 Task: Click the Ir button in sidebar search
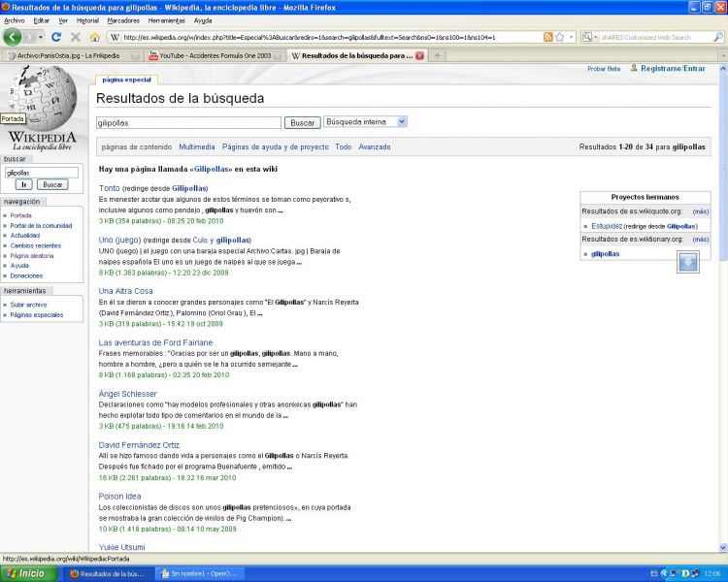pyautogui.click(x=23, y=184)
